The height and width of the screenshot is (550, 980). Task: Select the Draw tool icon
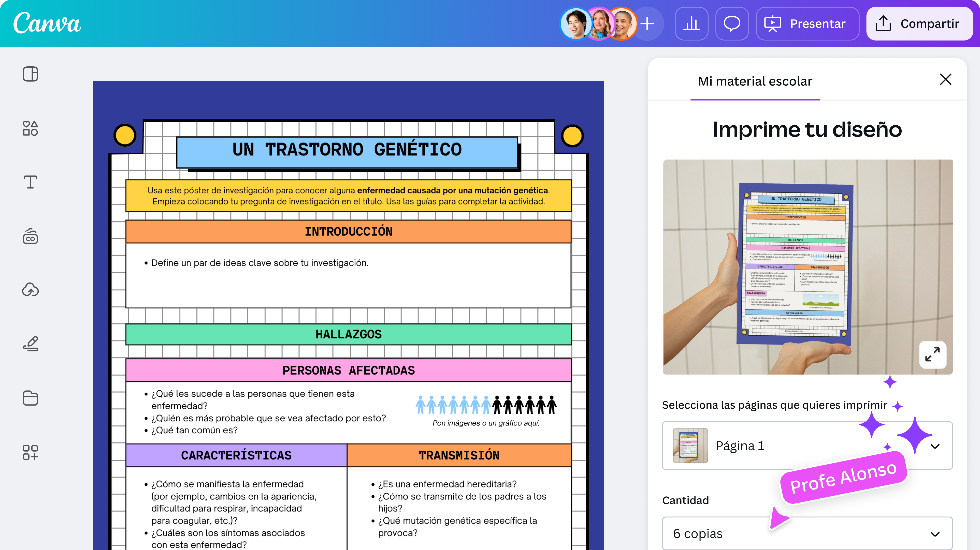pyautogui.click(x=30, y=344)
